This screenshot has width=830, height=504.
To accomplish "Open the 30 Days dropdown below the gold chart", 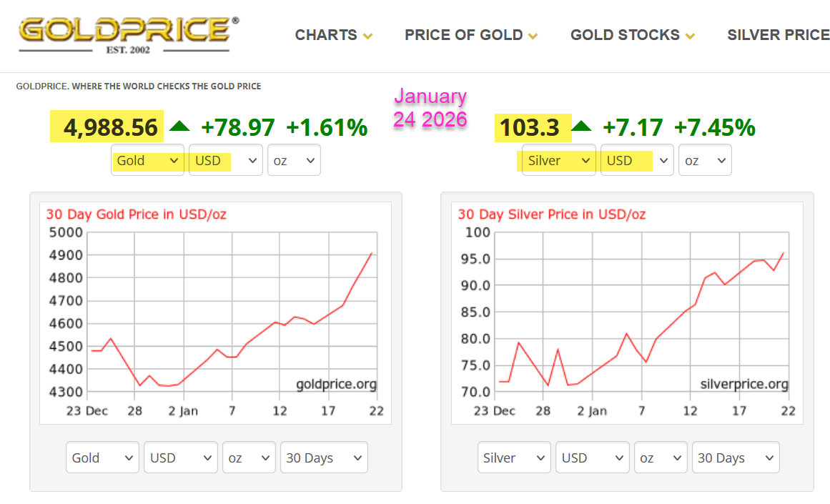I will 323,457.
